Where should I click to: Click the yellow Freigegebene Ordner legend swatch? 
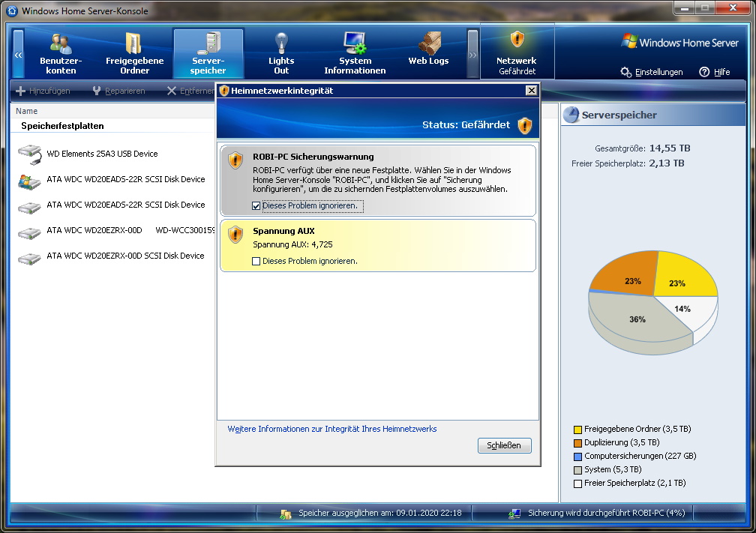(577, 430)
